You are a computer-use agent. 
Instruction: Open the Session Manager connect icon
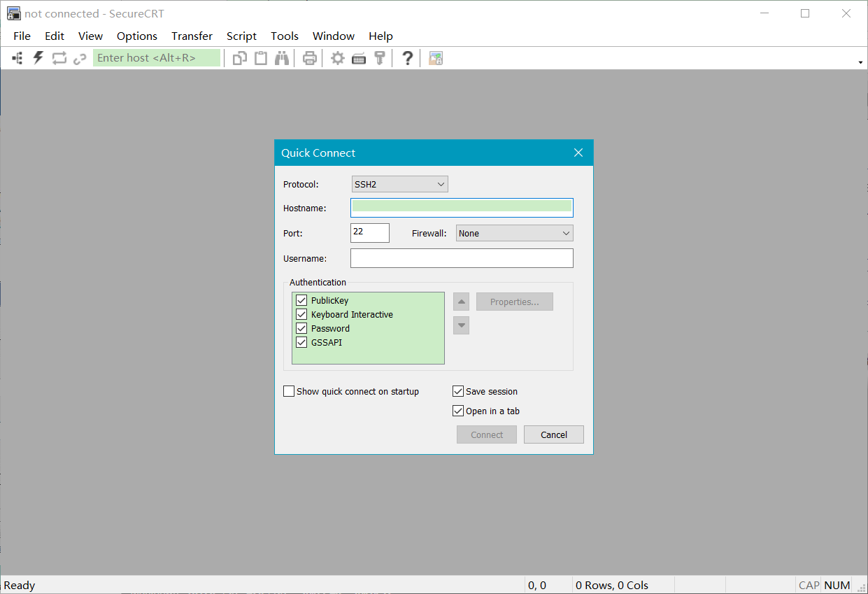(17, 58)
